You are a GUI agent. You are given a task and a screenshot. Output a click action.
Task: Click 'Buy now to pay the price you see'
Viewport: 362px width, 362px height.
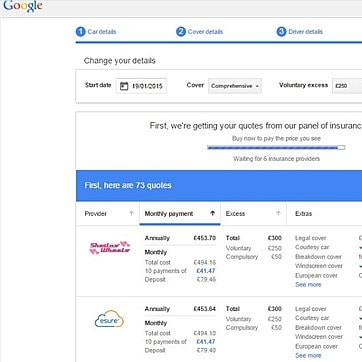(x=276, y=139)
